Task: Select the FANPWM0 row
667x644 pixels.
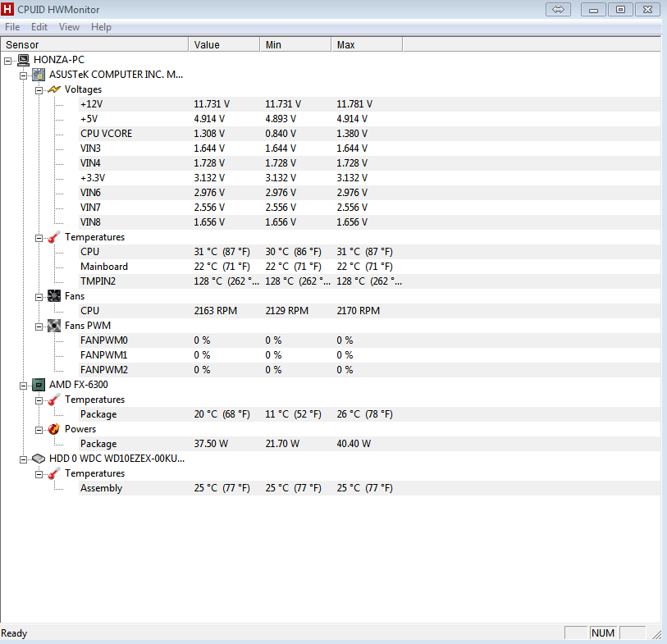Action: click(x=369, y=340)
